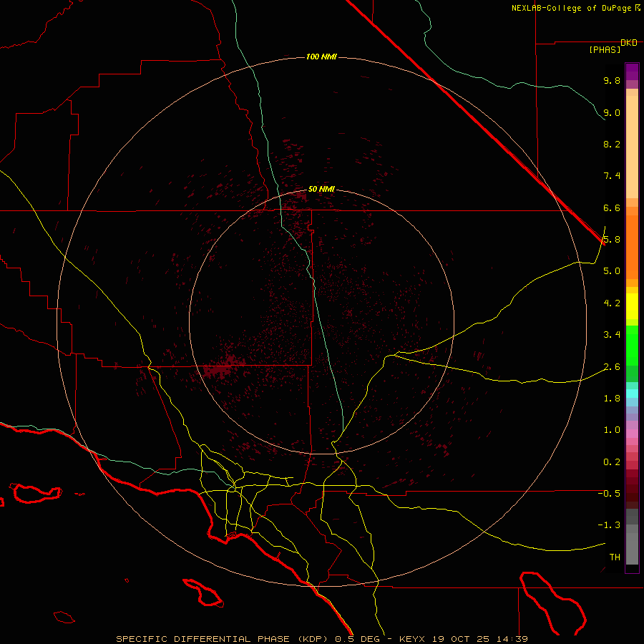Click the 0.5 DEG elevation text
Viewport: 644px width, 644px height.
click(356, 639)
